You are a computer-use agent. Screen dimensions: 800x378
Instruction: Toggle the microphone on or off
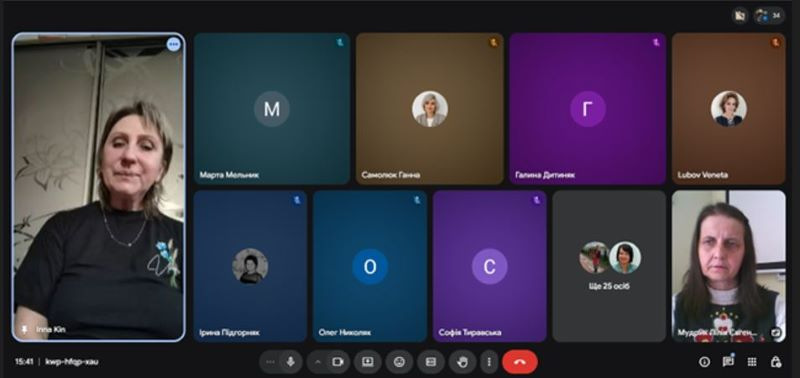(290, 362)
